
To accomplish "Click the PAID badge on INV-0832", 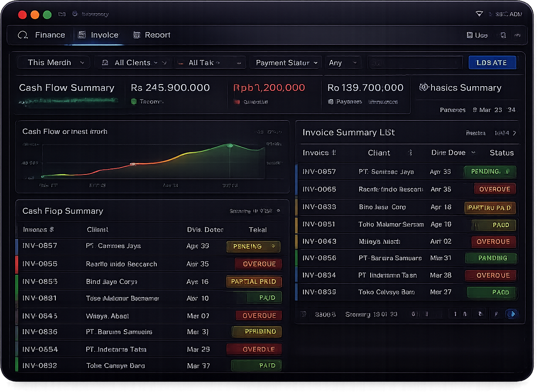I will coord(256,365).
